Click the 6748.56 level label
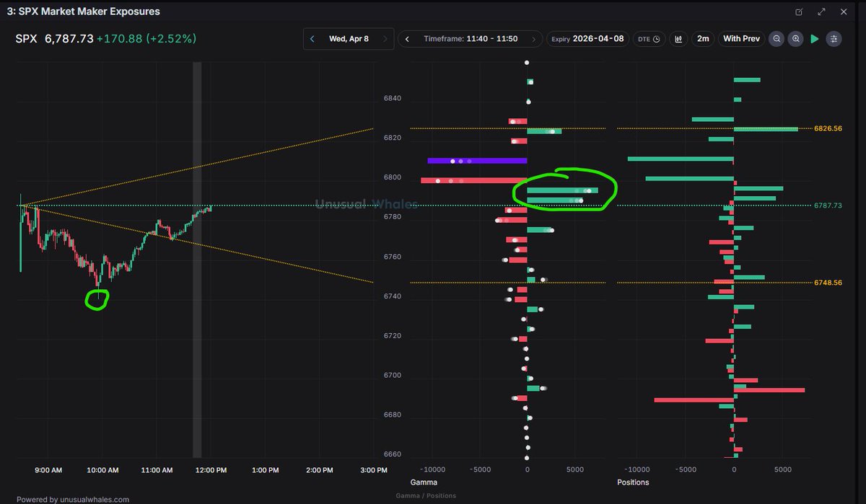The height and width of the screenshot is (504, 866). click(x=828, y=283)
